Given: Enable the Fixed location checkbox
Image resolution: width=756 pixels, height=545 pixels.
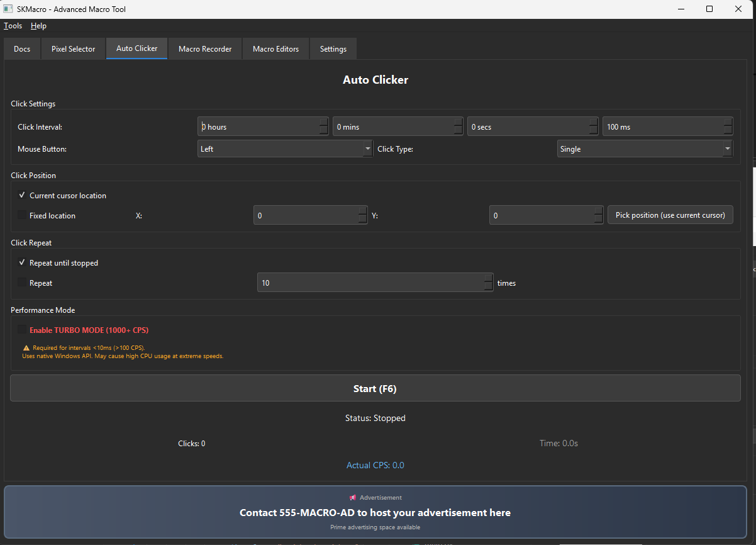Looking at the screenshot, I should [22, 215].
